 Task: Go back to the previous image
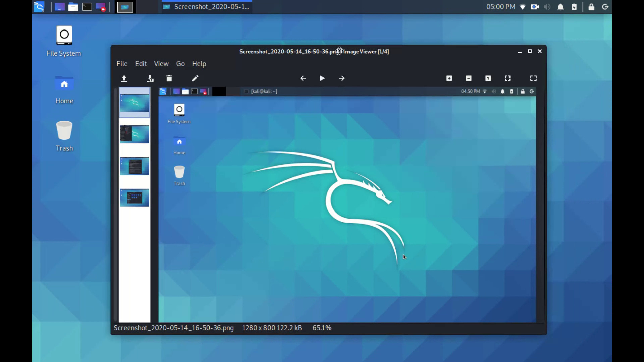point(303,78)
